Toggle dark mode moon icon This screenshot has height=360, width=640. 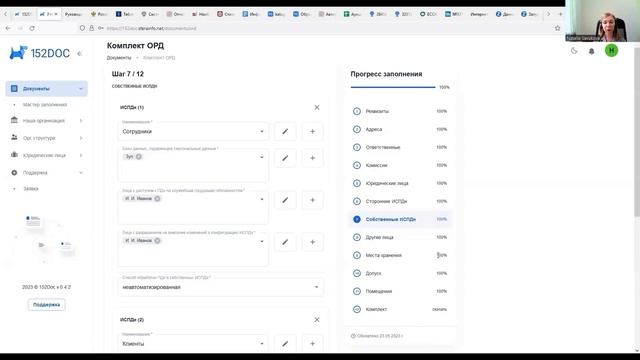point(574,51)
